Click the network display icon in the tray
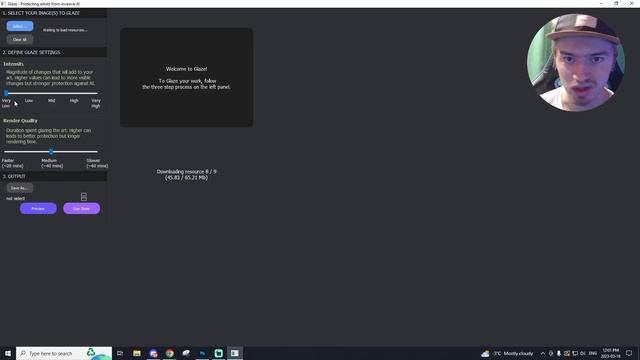640x360 pixels. (575, 353)
